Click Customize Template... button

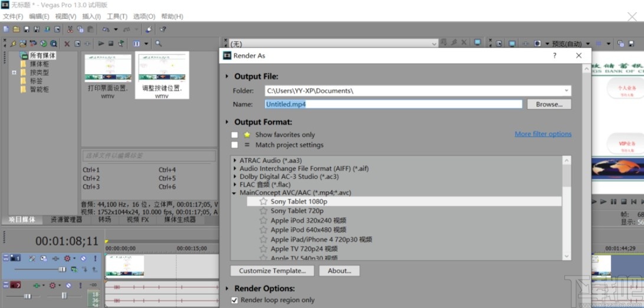(x=272, y=271)
